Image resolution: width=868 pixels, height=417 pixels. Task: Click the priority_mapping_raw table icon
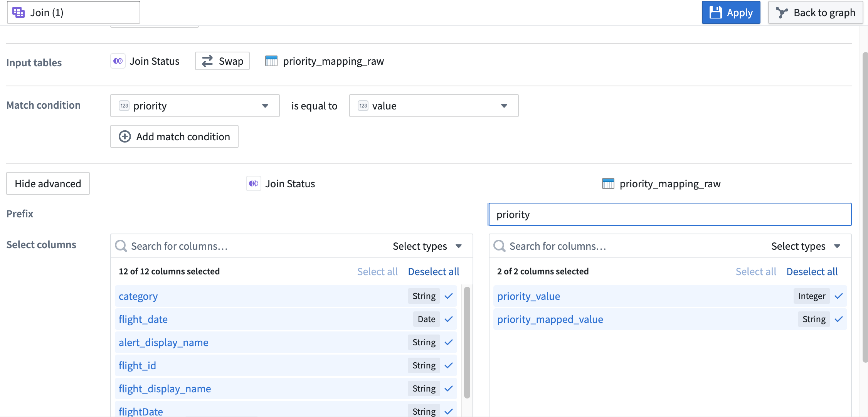click(x=272, y=61)
